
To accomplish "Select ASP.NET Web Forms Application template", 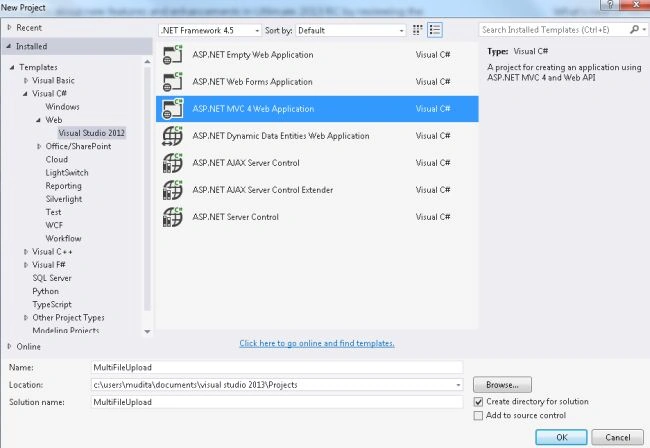I will pos(317,82).
